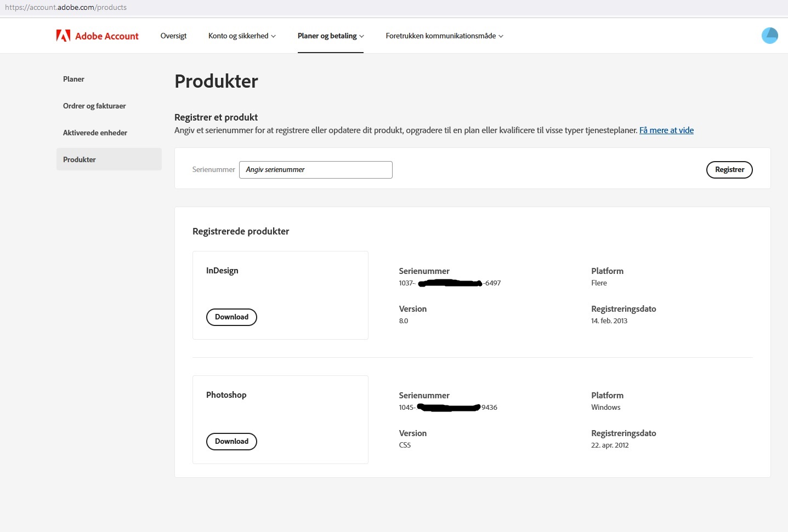This screenshot has width=788, height=532.
Task: Open the profile avatar menu
Action: coord(769,36)
